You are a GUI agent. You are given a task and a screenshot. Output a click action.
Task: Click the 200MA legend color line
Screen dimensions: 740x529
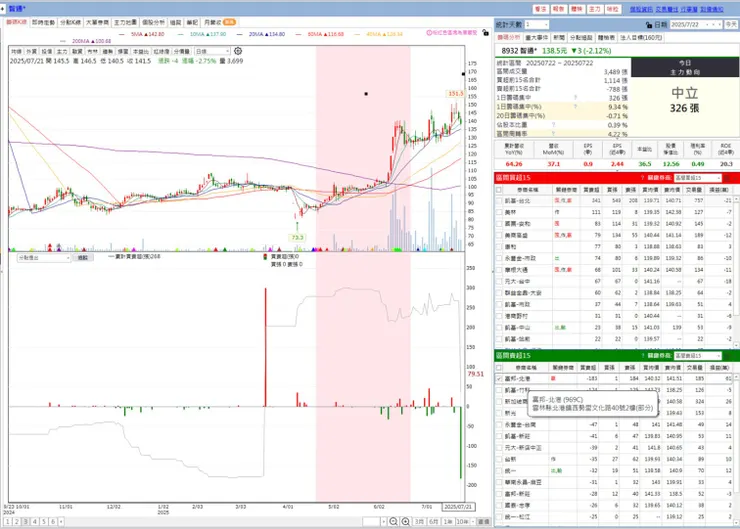[63, 41]
